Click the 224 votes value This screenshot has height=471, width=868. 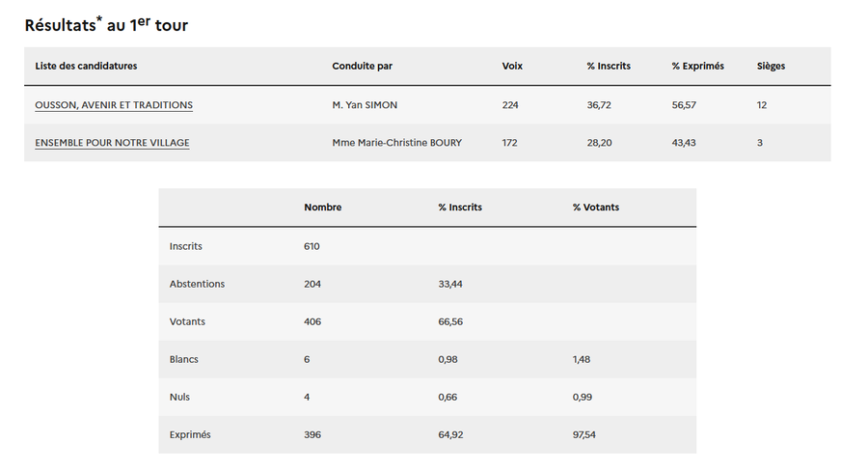pyautogui.click(x=510, y=105)
